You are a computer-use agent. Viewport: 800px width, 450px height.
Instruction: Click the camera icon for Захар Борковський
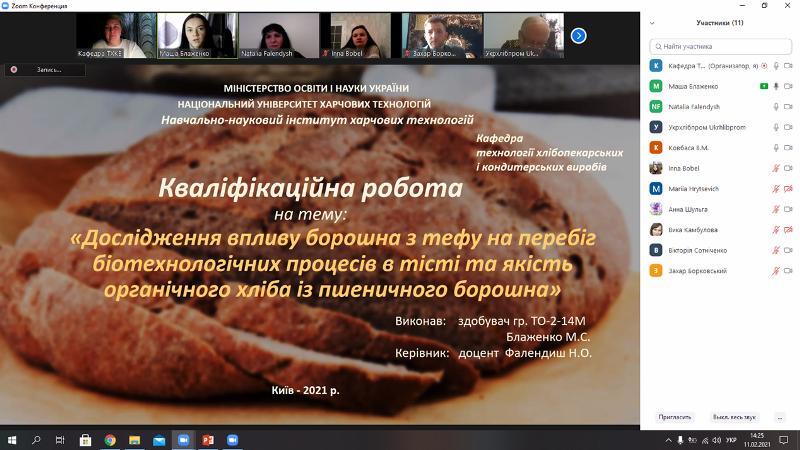click(788, 270)
